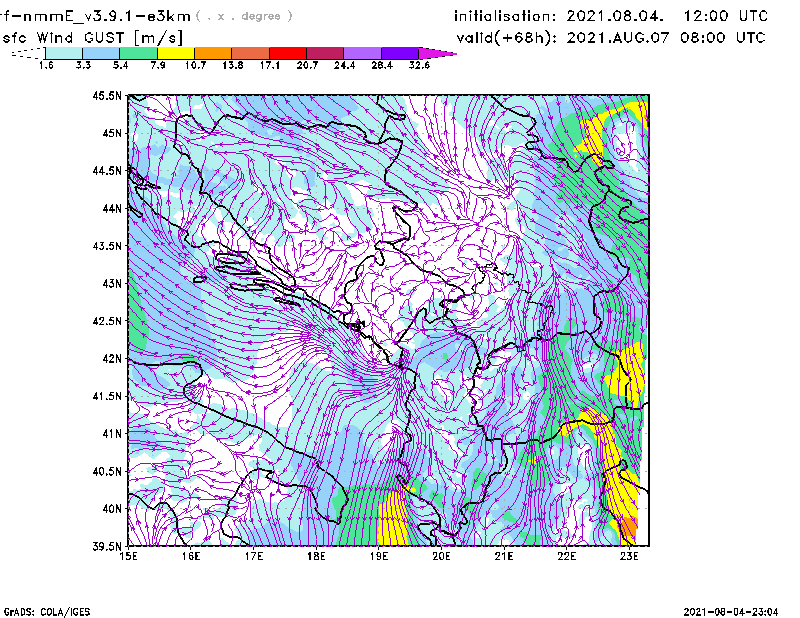Screen dimensions: 800x618
Task: Click the '21E' longitude label
Action: 504,556
